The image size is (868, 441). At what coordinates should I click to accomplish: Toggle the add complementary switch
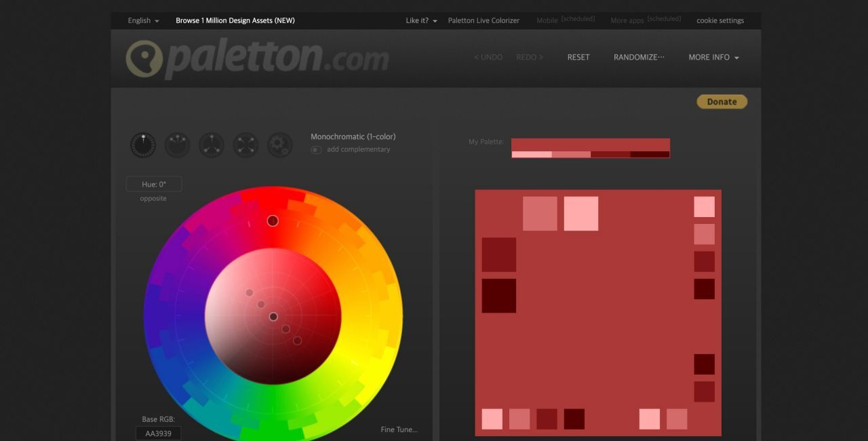[x=316, y=150]
